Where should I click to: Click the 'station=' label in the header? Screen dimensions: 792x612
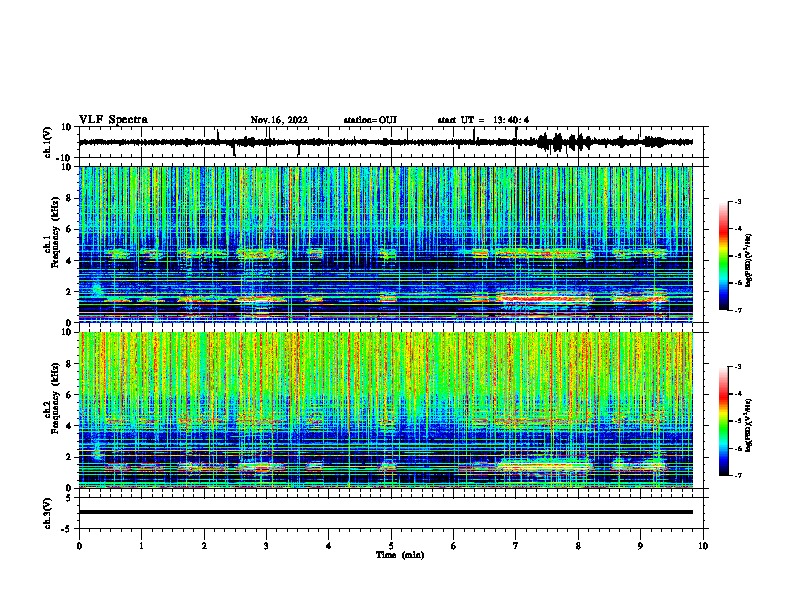click(x=361, y=120)
